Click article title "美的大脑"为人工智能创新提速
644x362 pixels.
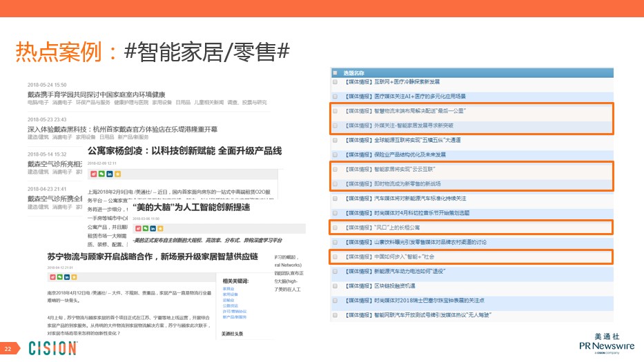tap(191, 208)
